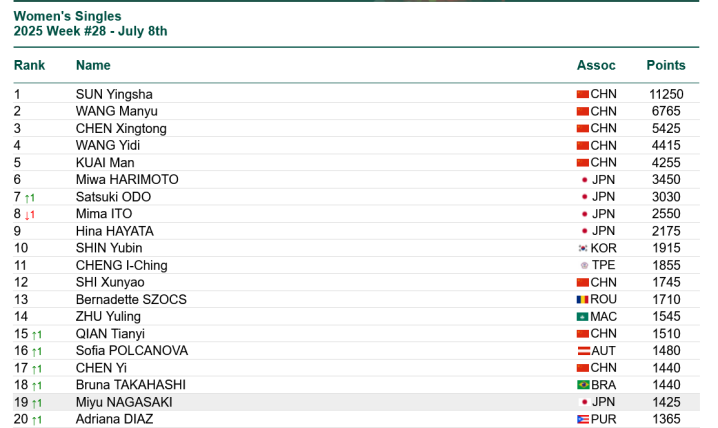The width and height of the screenshot is (718, 428).
Task: Click the Assoc column header
Action: (596, 65)
